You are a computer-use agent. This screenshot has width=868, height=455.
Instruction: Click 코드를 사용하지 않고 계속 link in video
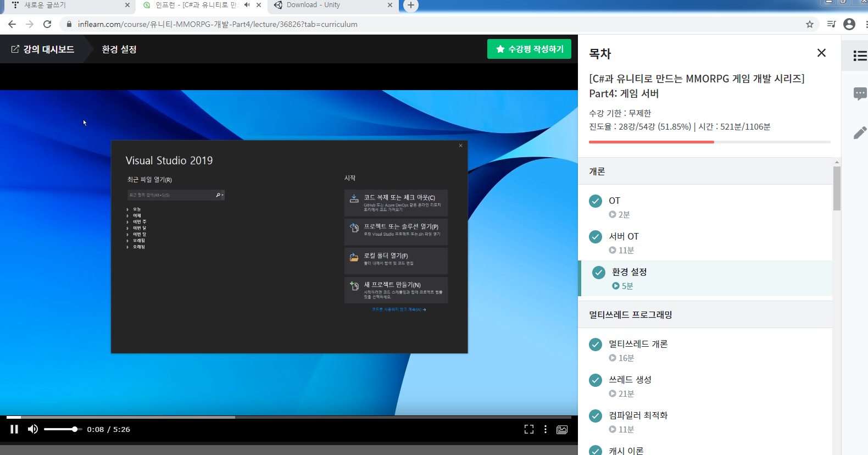click(x=399, y=309)
